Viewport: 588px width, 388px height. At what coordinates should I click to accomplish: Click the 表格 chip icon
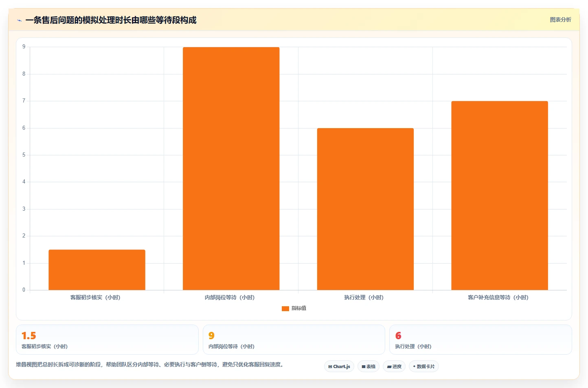(x=364, y=367)
